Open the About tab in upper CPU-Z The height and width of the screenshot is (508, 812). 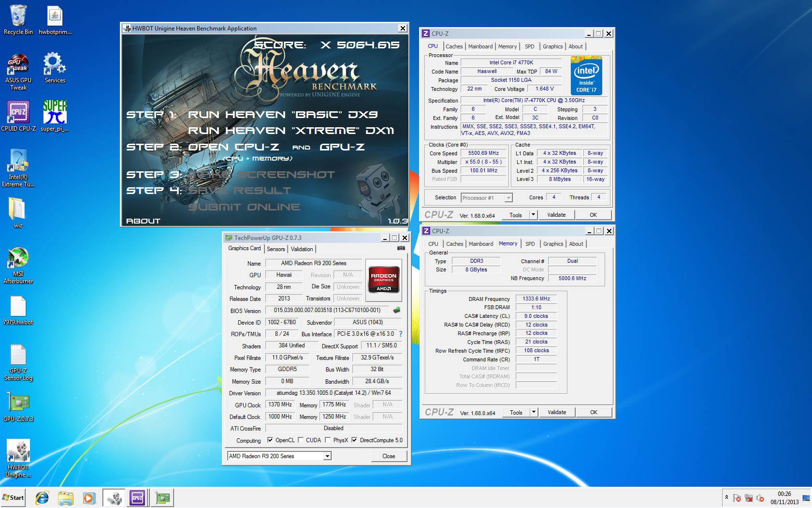[575, 46]
